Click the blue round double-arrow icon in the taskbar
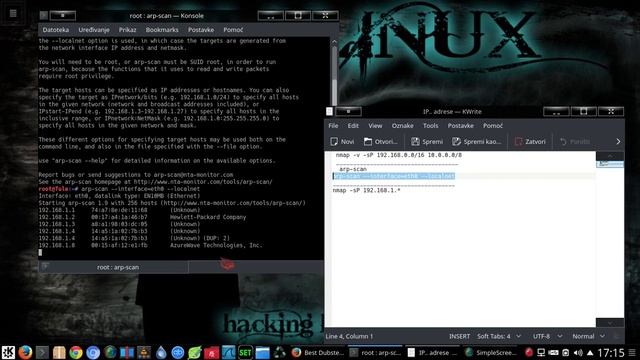 click(x=178, y=352)
